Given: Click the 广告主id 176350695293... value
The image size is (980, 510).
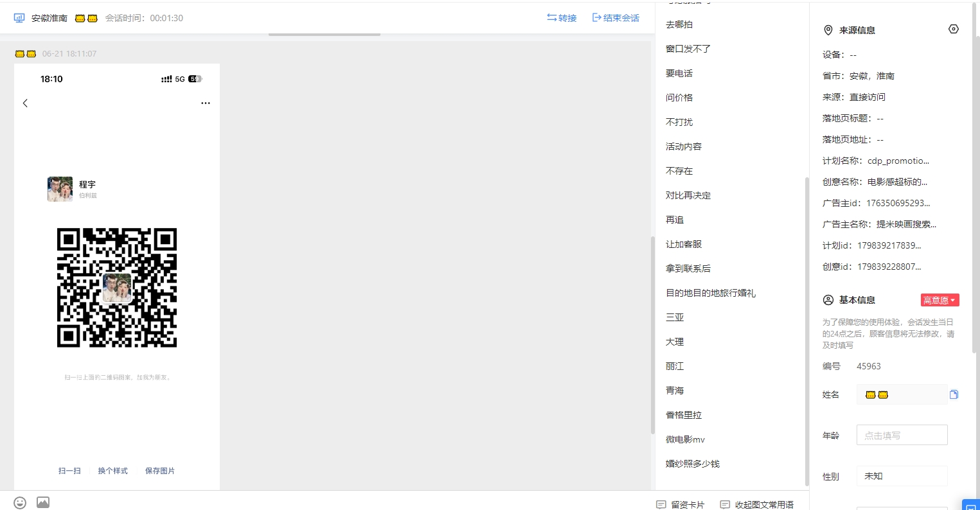Looking at the screenshot, I should tap(898, 203).
